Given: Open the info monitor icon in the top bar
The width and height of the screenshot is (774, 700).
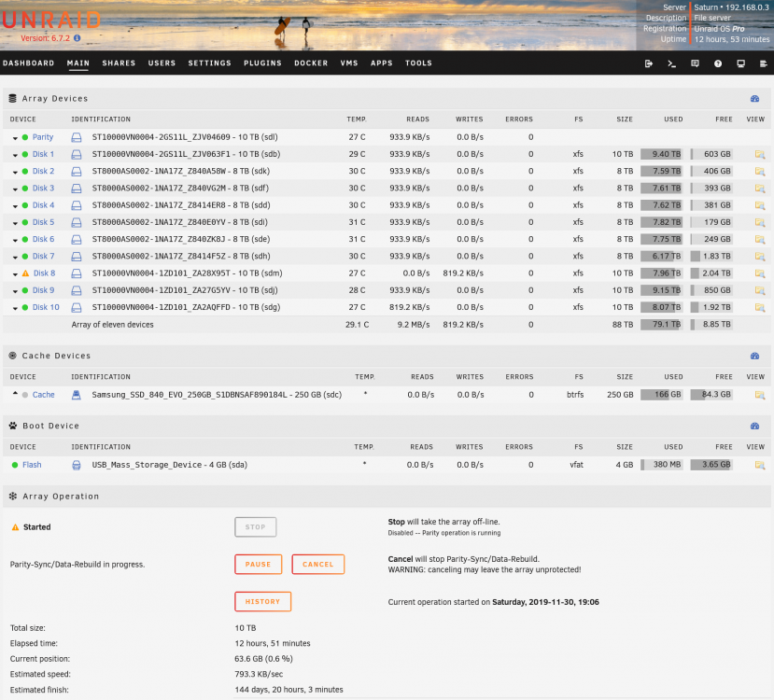Looking at the screenshot, I should pos(741,63).
